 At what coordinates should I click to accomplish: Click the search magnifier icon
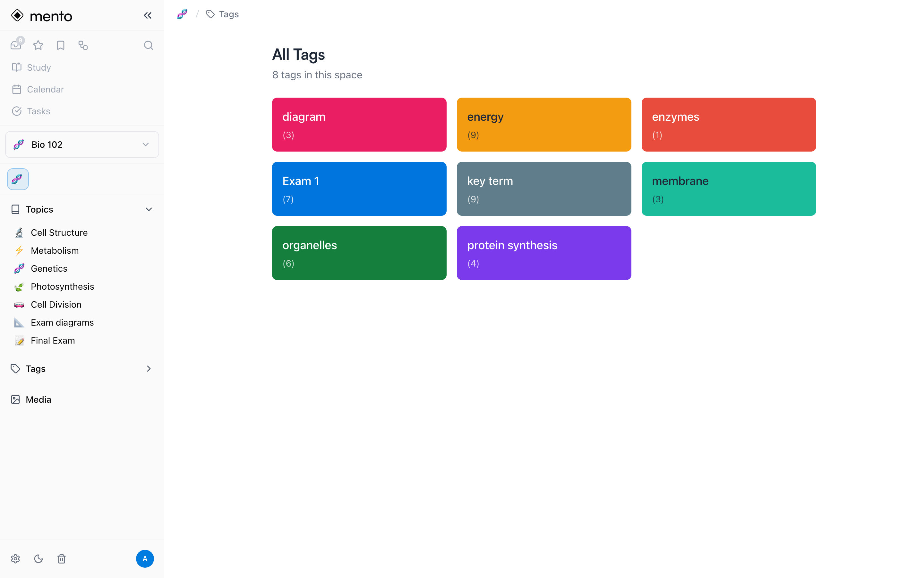click(149, 46)
